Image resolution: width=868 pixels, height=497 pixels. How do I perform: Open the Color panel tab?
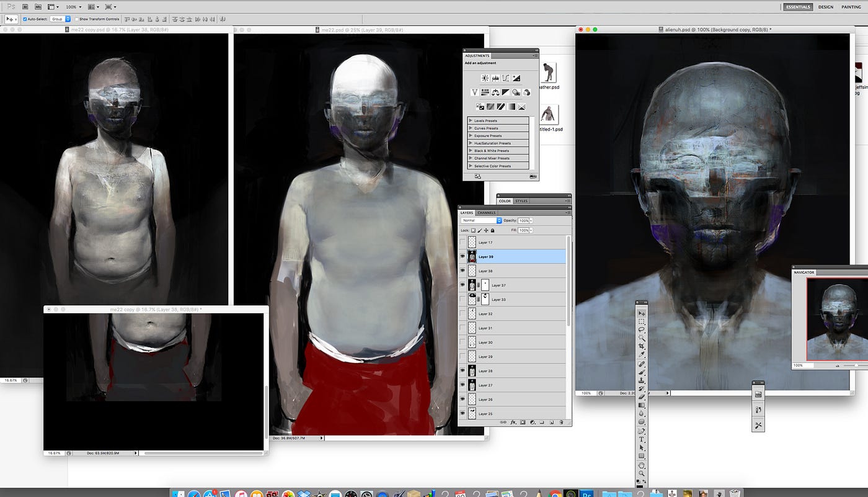tap(505, 201)
